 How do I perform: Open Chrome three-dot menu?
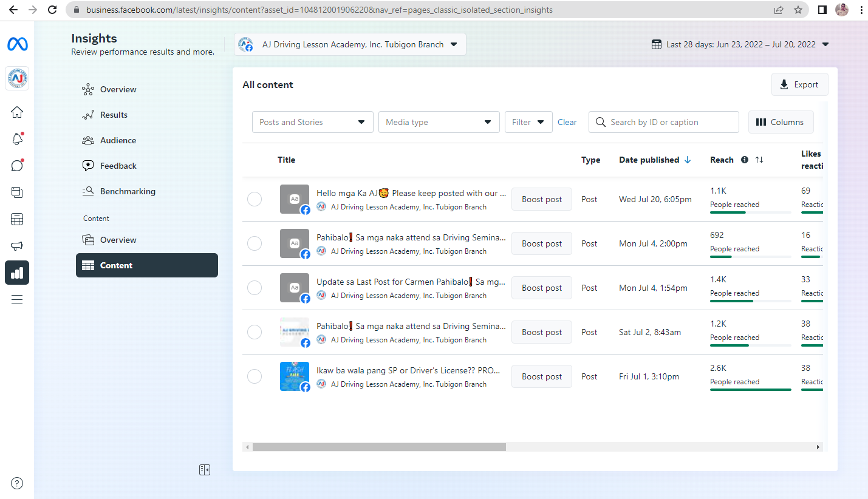pos(861,10)
